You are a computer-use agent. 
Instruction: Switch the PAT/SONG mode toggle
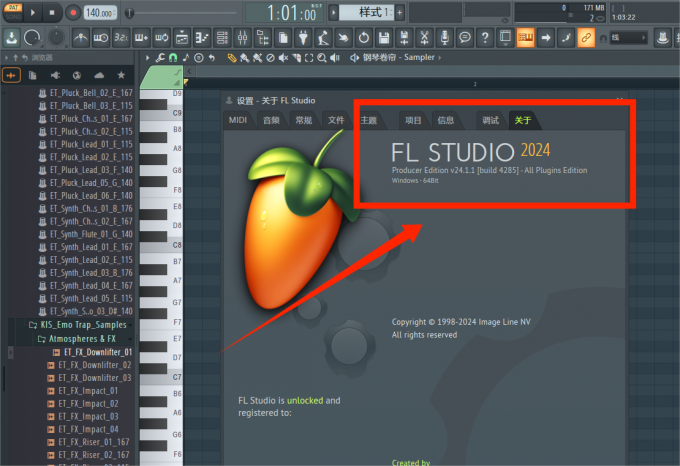[x=13, y=12]
